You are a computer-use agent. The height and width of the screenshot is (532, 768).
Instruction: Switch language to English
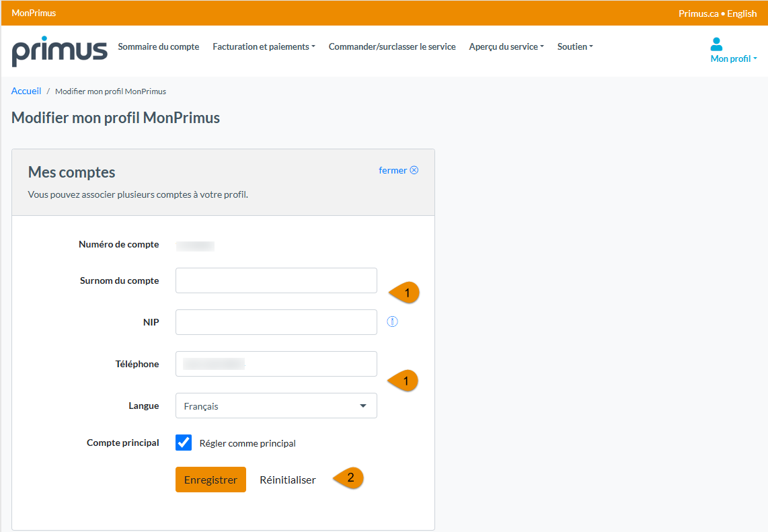click(742, 13)
